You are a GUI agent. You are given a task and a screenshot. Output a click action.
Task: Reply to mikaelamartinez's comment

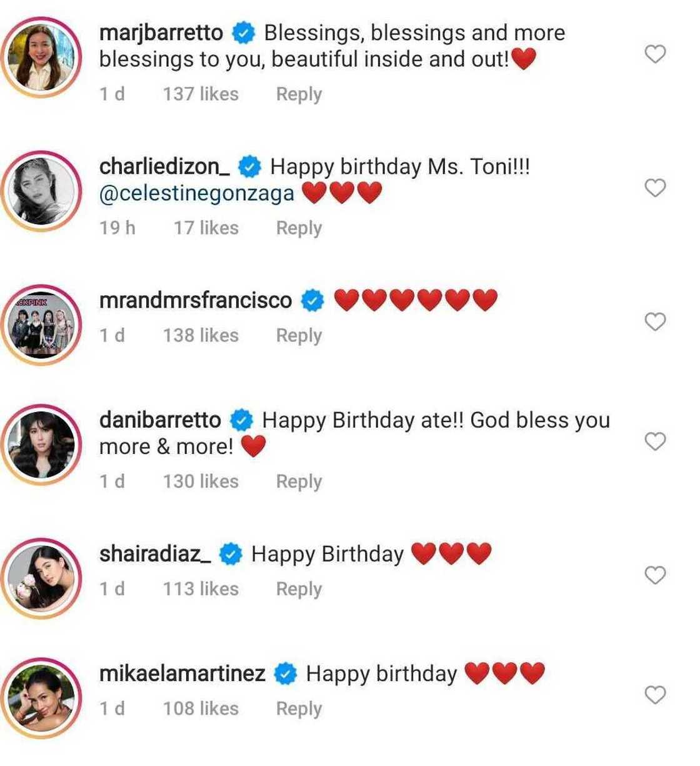coord(299,709)
